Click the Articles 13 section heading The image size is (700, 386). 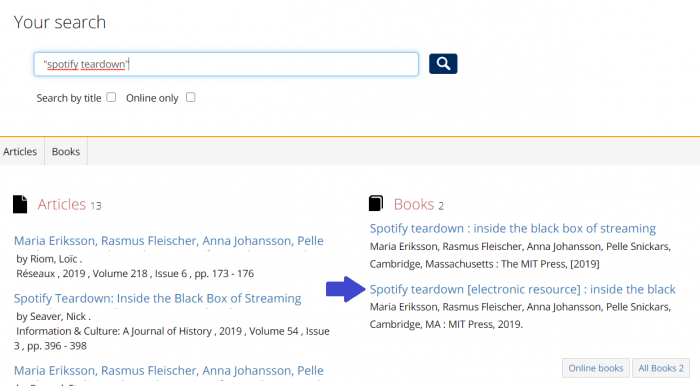[70, 204]
